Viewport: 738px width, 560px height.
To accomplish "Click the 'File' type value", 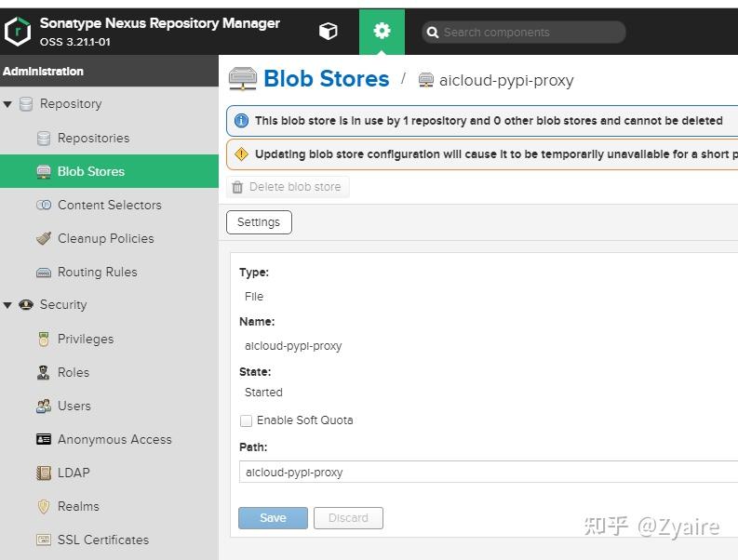I will (254, 297).
